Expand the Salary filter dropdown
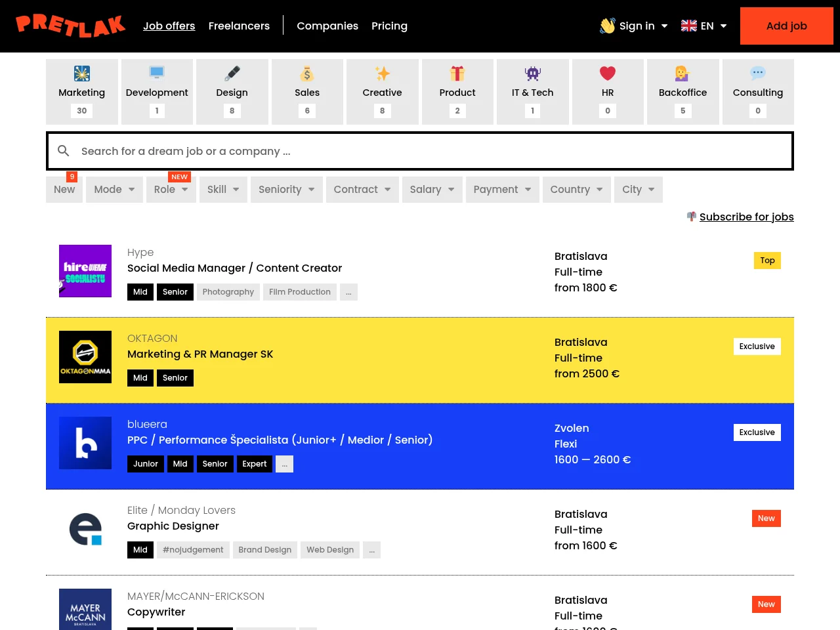The image size is (840, 630). pyautogui.click(x=432, y=190)
